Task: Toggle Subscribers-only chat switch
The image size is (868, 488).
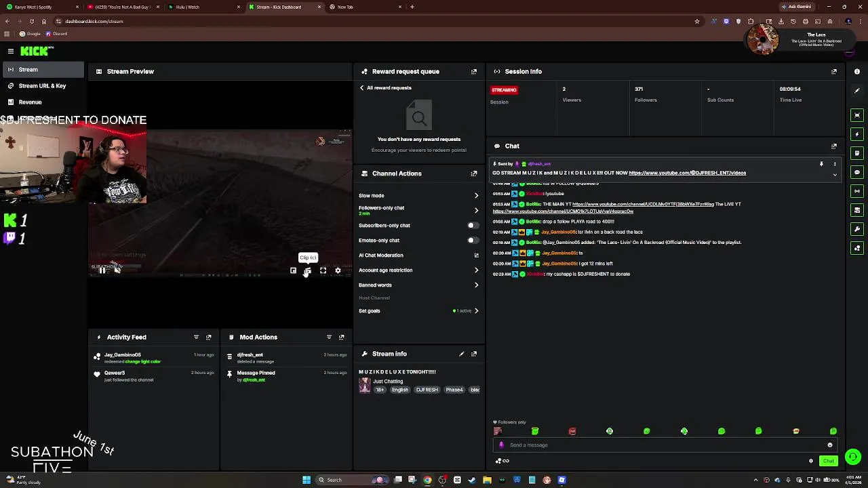Action: tap(473, 225)
